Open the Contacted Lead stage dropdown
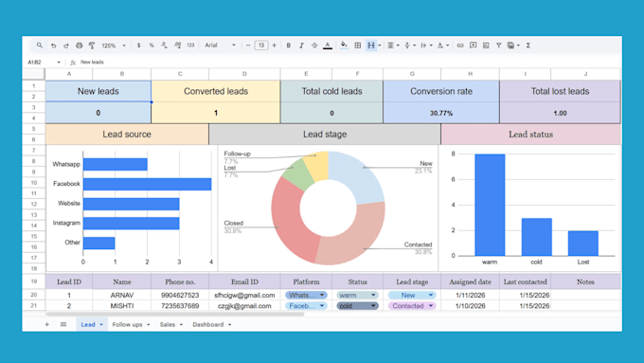The height and width of the screenshot is (363, 644). pos(412,306)
